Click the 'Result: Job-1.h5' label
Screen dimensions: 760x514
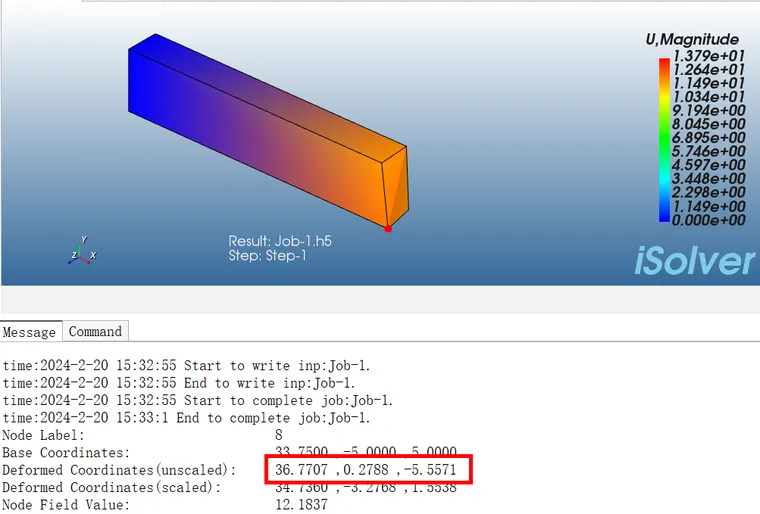pyautogui.click(x=280, y=241)
